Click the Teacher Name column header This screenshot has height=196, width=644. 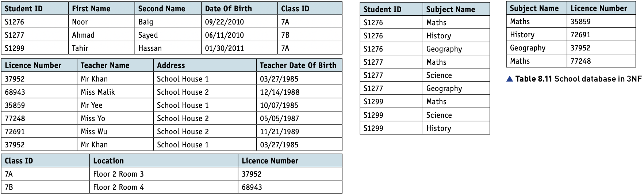(115, 65)
